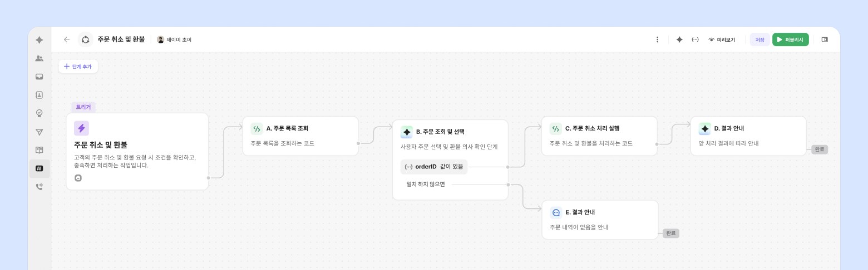Screen dimensions: 868x270
Task: Click the variables braces icon in the header
Action: click(x=695, y=39)
